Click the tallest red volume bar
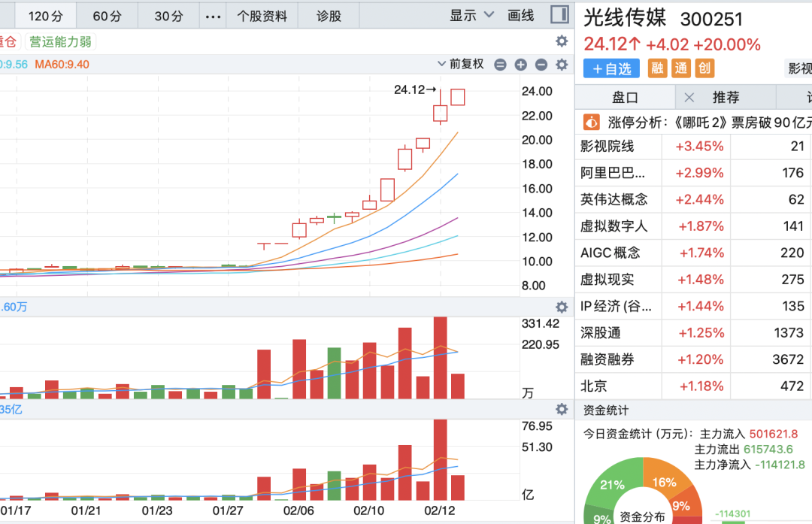 click(440, 358)
